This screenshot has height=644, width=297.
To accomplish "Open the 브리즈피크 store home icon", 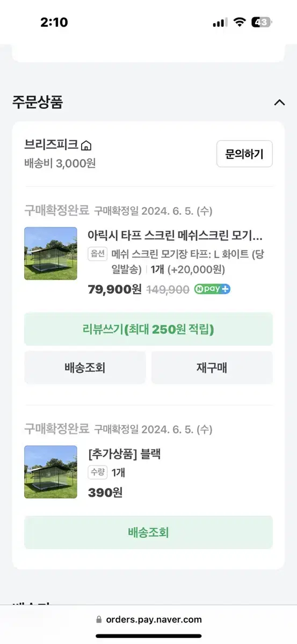I will [86, 145].
